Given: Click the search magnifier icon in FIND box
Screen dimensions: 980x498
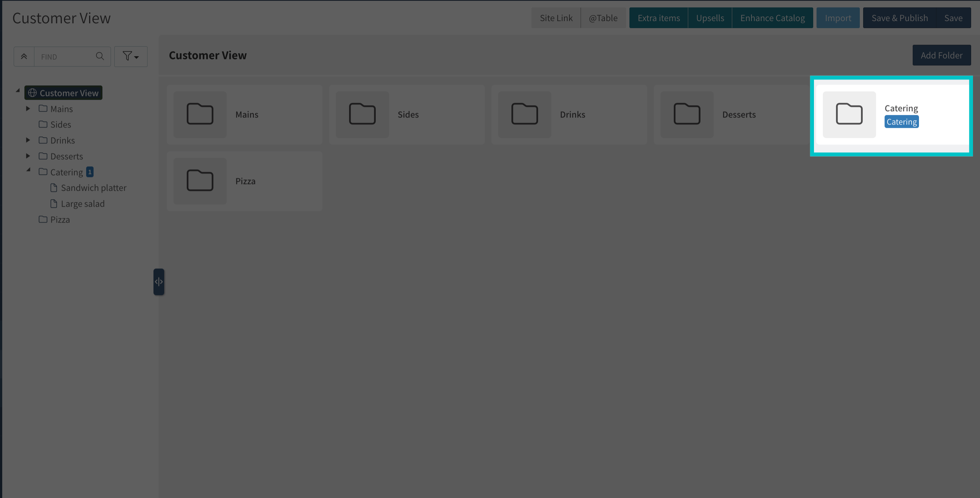Looking at the screenshot, I should (100, 56).
